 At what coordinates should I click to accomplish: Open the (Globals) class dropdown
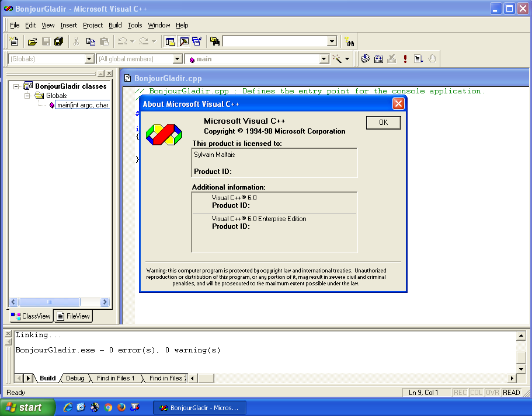point(89,59)
